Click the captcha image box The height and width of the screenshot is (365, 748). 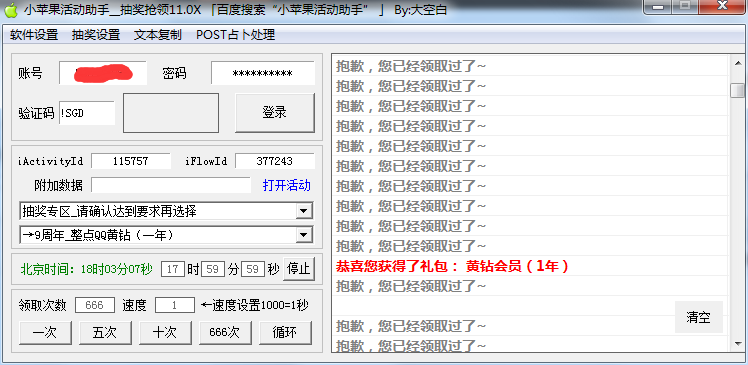171,113
